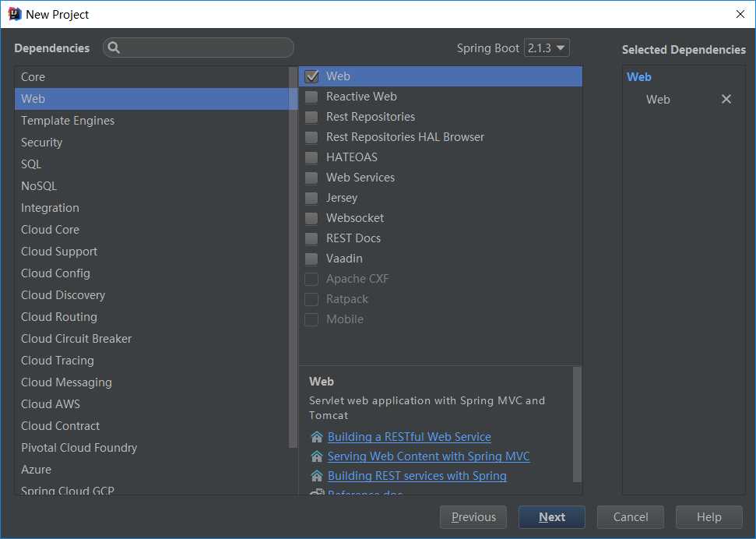Click the Web entry under Selected Dependencies
The image size is (756, 539).
click(x=658, y=100)
